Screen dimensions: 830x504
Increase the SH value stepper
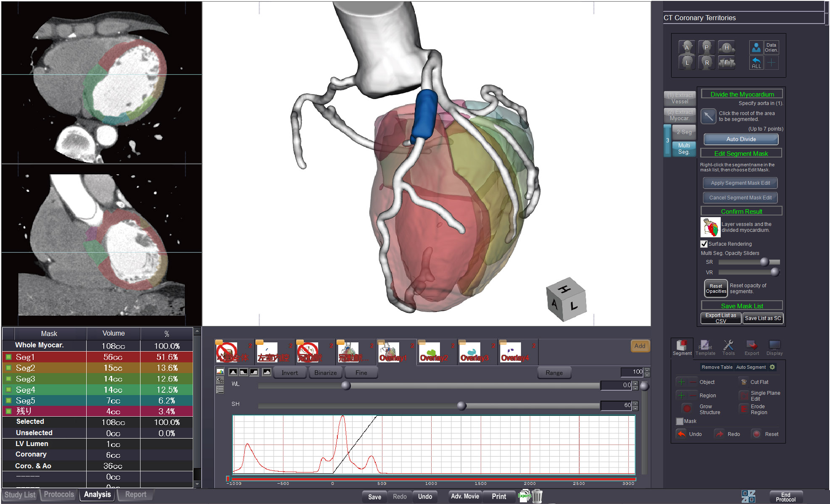tap(635, 403)
